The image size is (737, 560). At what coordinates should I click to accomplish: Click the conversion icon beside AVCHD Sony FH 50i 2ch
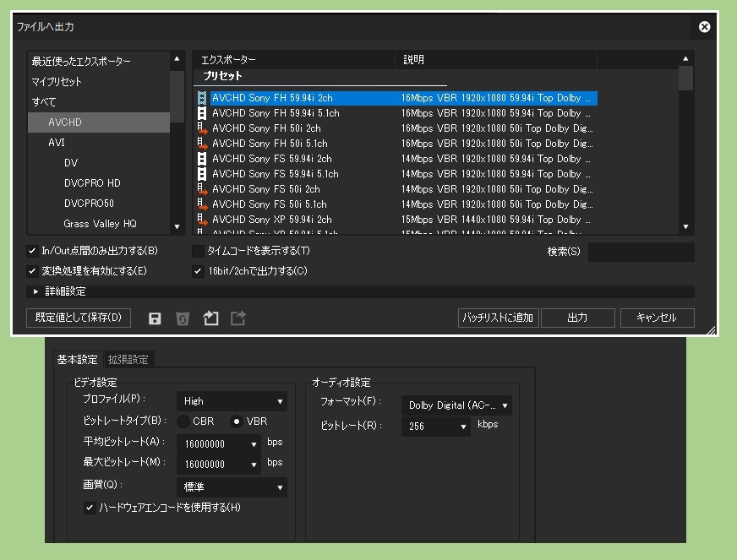[x=202, y=128]
